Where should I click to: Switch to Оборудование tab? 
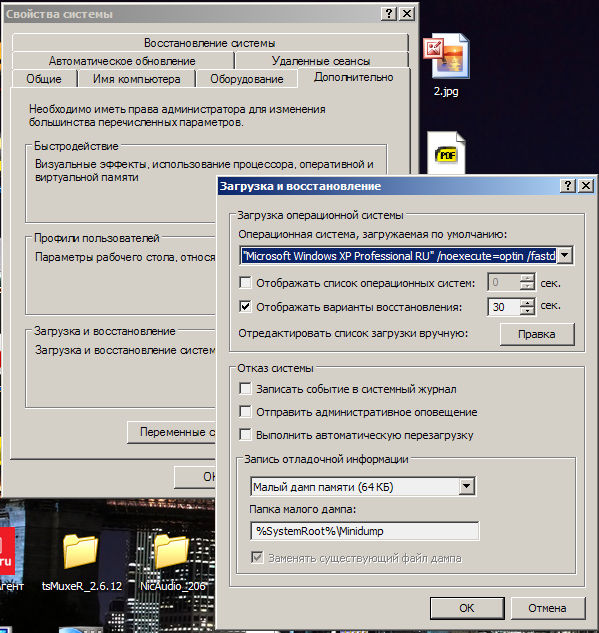pos(247,79)
